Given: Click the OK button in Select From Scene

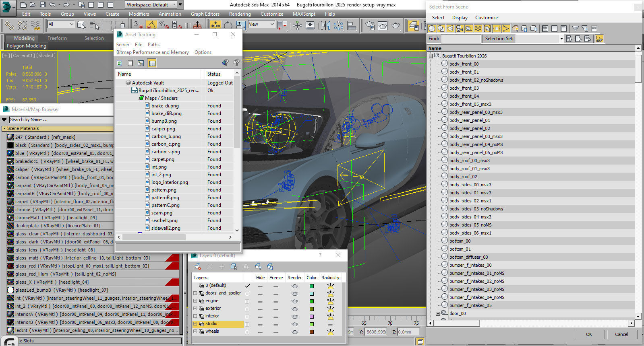Looking at the screenshot, I should point(589,334).
